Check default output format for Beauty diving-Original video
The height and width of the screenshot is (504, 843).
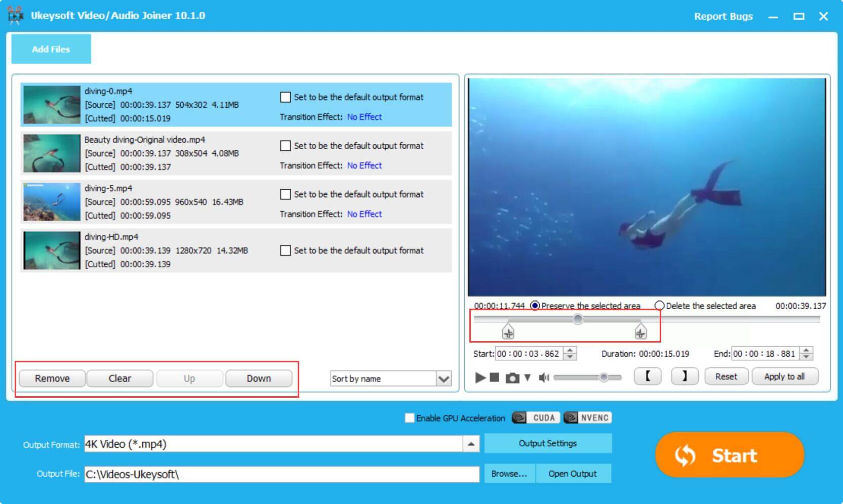(x=286, y=146)
